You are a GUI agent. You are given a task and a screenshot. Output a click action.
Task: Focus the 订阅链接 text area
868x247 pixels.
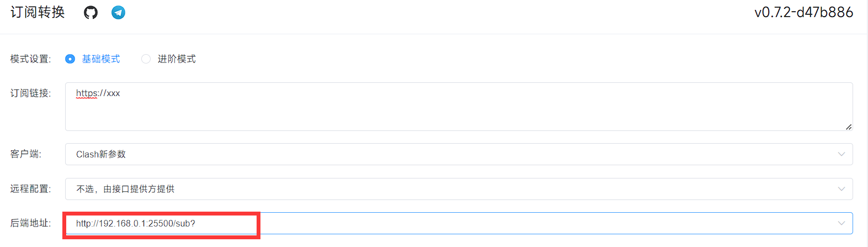458,107
